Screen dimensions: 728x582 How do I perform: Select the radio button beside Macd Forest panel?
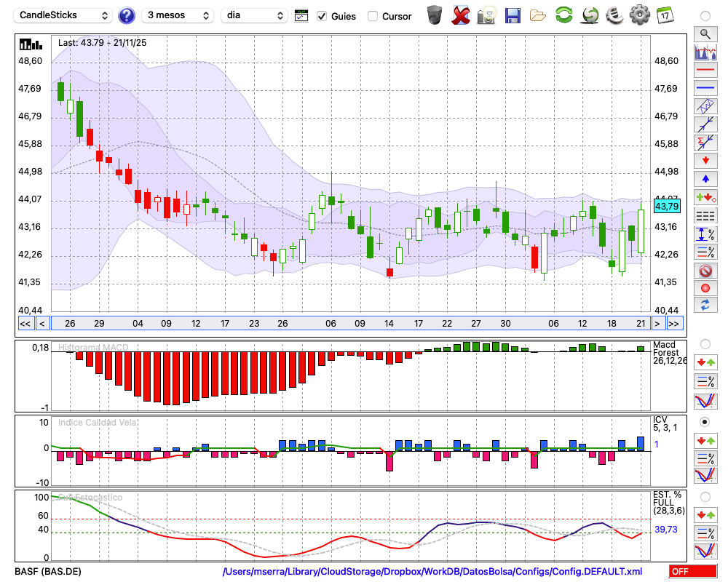click(705, 343)
